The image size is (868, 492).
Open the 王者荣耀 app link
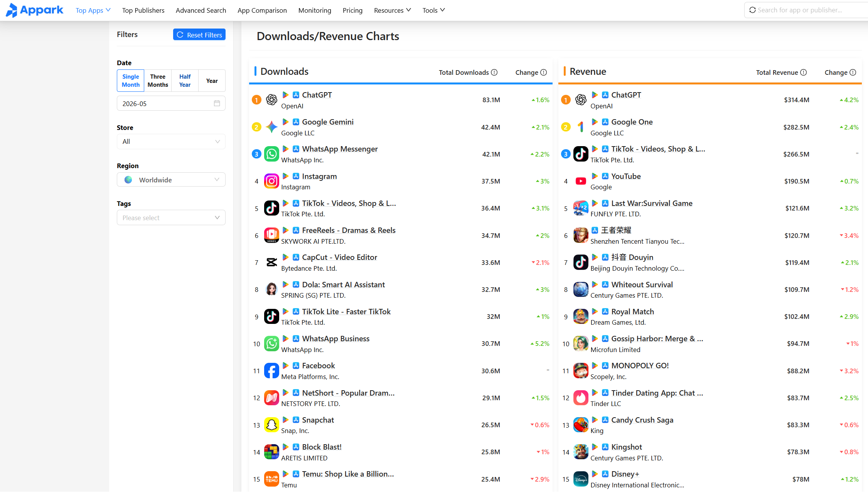point(616,230)
